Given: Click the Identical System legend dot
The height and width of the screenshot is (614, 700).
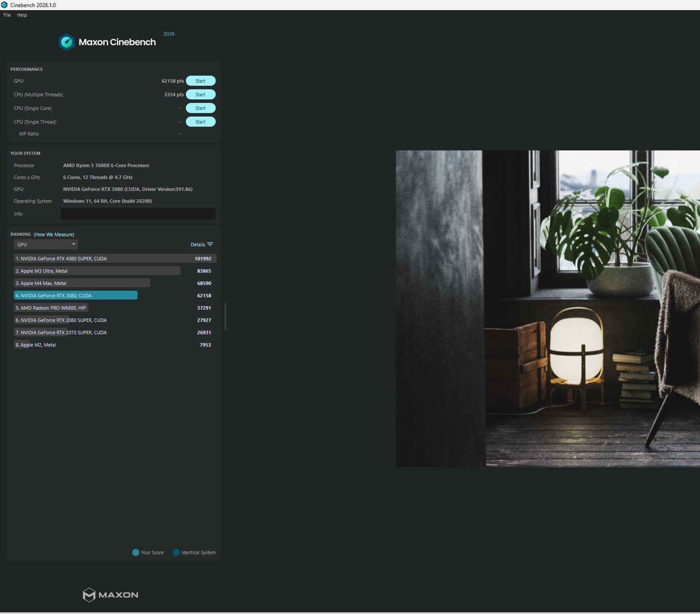Looking at the screenshot, I should pos(176,552).
